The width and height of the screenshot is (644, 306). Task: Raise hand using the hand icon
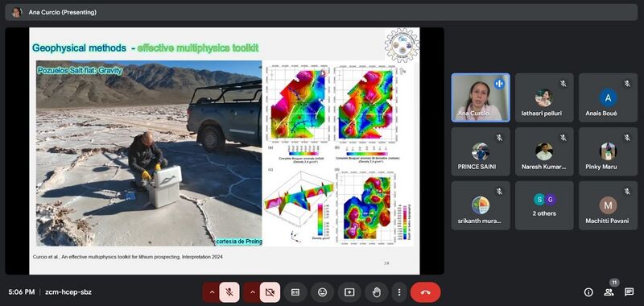[377, 292]
